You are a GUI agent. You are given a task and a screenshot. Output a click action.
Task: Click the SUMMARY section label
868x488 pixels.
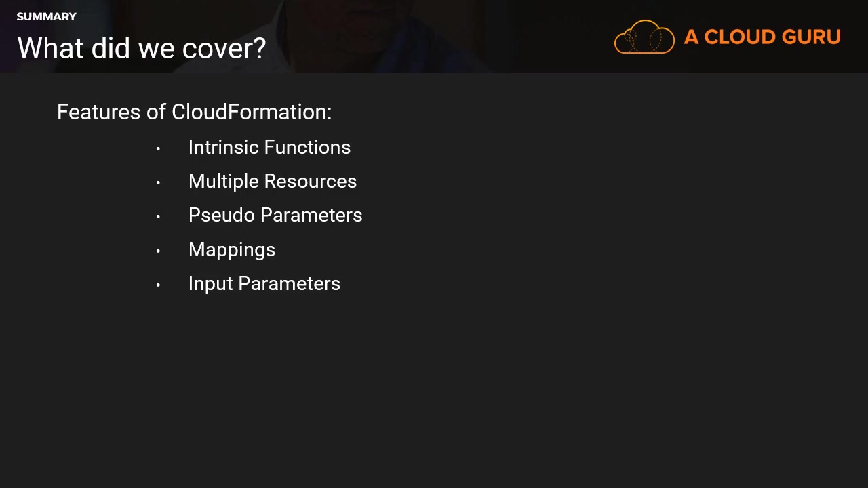(x=46, y=16)
